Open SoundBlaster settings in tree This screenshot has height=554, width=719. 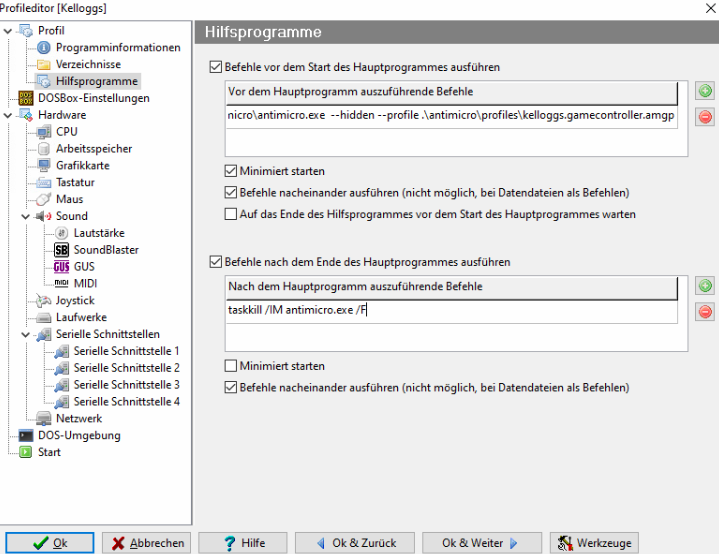point(105,250)
